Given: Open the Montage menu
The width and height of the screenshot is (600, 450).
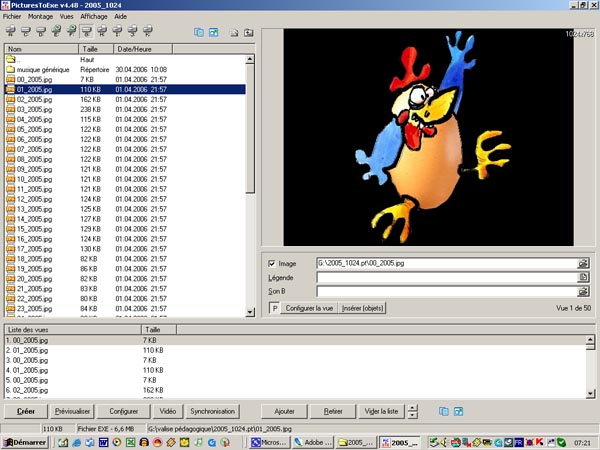Looking at the screenshot, I should pos(41,16).
